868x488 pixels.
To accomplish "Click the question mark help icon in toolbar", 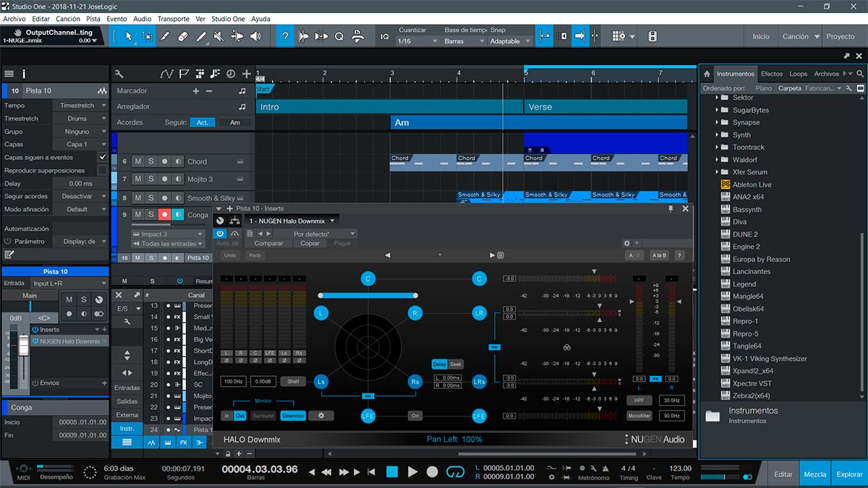I will [x=285, y=36].
